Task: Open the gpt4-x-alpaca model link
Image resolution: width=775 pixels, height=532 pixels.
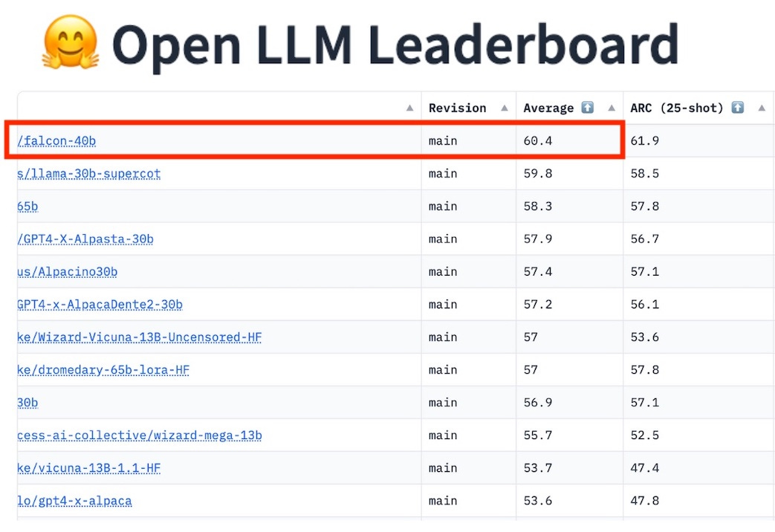Action: 76,500
